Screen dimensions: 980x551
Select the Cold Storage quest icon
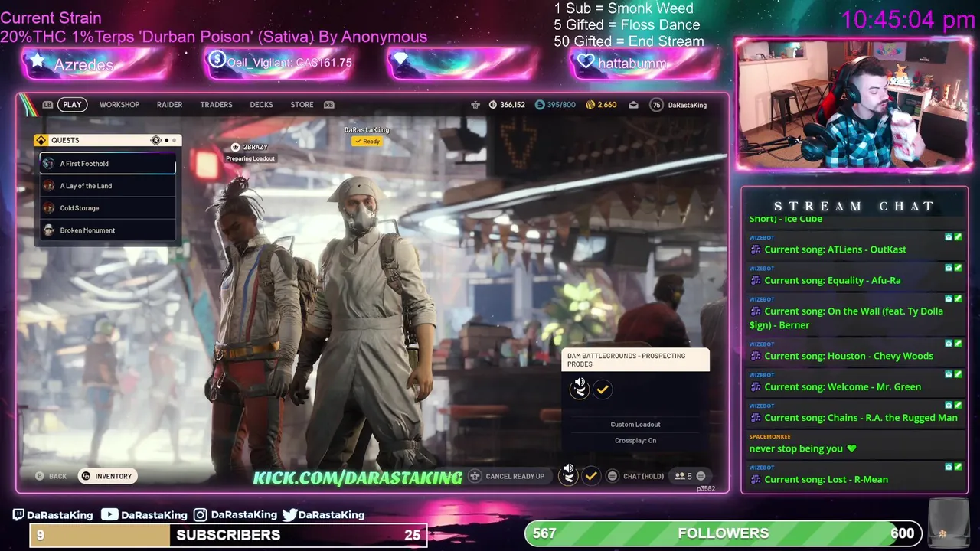pos(48,208)
